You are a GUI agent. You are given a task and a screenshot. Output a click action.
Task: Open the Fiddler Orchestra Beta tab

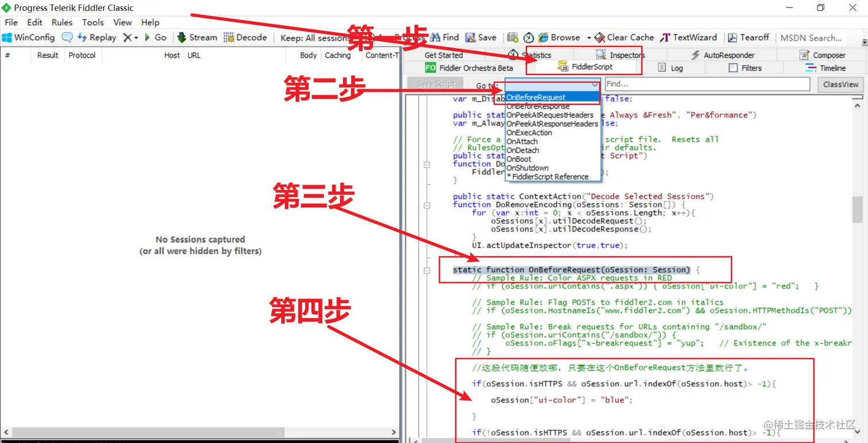[468, 68]
